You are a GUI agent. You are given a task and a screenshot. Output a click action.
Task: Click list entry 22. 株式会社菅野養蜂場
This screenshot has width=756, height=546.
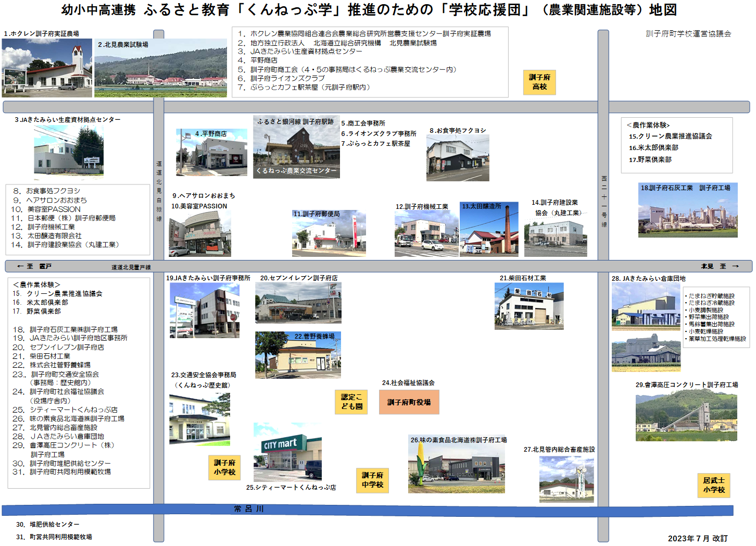(x=52, y=365)
